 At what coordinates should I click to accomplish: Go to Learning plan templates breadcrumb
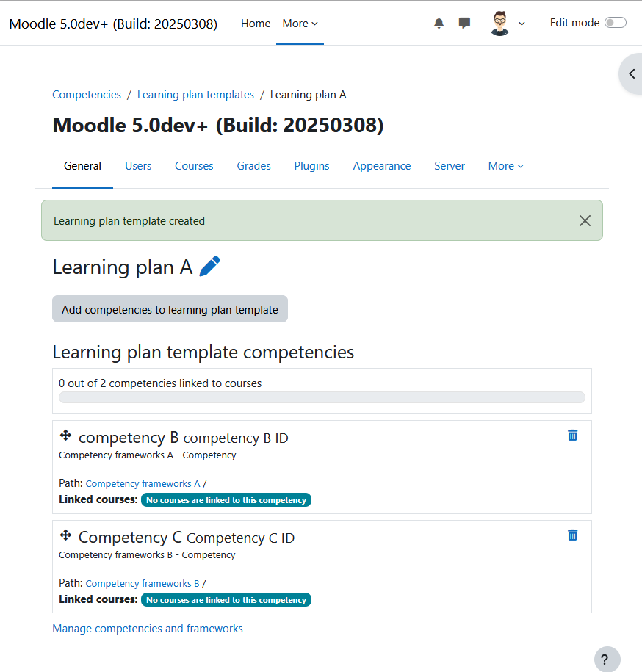tap(195, 95)
